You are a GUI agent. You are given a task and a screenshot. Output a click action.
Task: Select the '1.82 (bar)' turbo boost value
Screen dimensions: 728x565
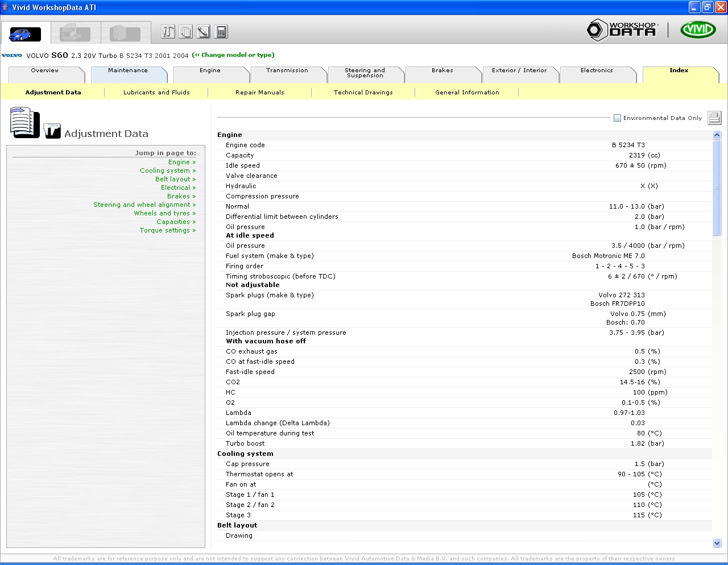coord(647,443)
